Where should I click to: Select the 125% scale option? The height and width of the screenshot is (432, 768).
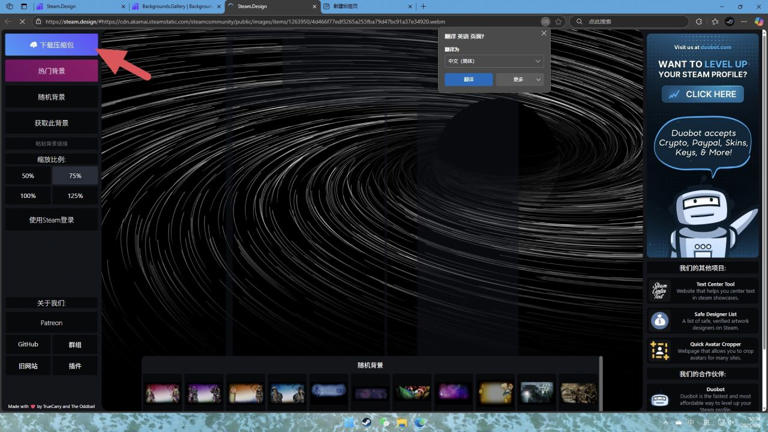75,196
